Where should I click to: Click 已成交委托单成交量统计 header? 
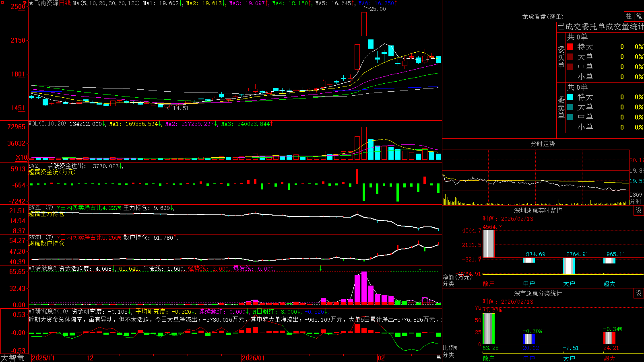(601, 27)
